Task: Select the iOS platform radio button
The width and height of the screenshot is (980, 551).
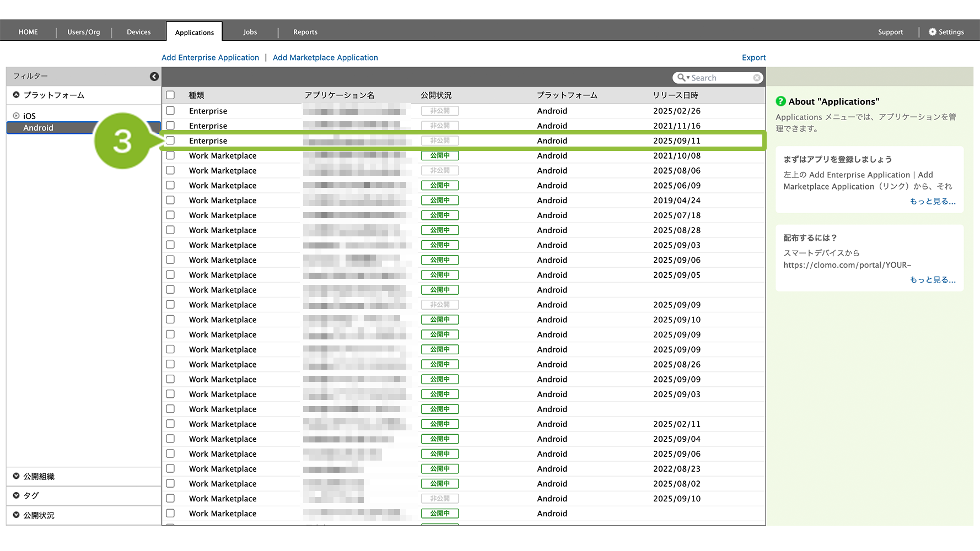Action: coord(17,116)
